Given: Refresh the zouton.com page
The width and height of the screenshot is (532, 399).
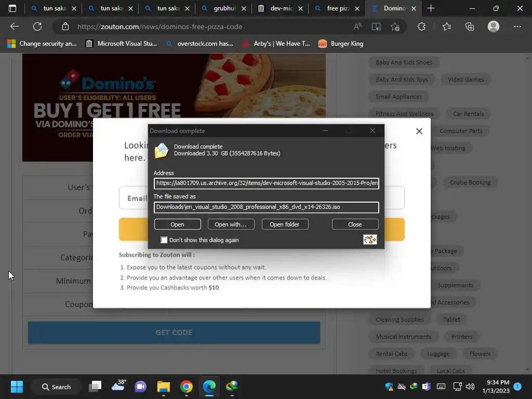Looking at the screenshot, I should pyautogui.click(x=37, y=26).
